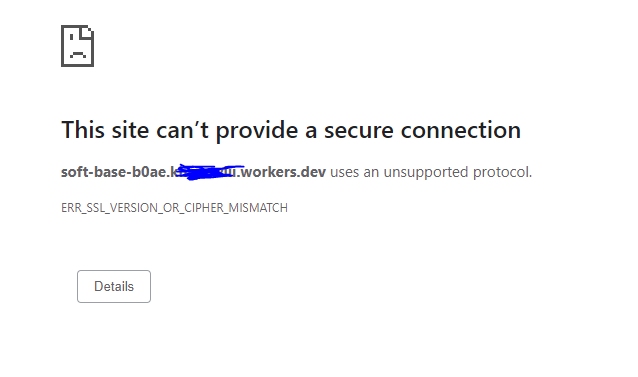Open the Details button
The width and height of the screenshot is (638, 377).
point(114,286)
